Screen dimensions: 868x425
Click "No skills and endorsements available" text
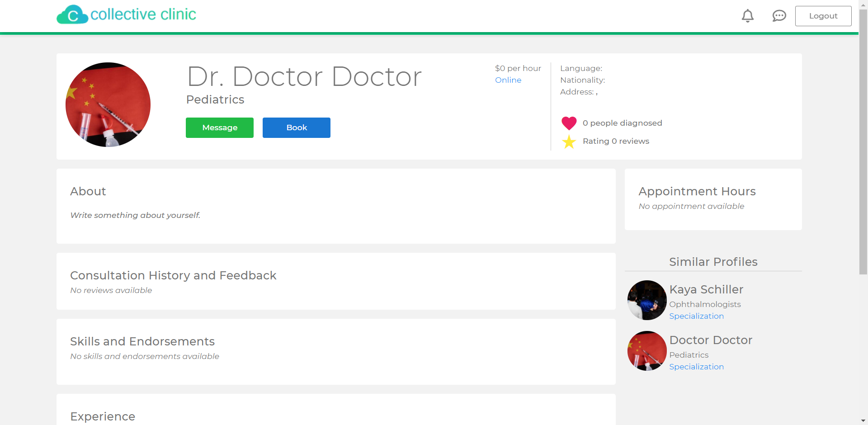(x=145, y=356)
